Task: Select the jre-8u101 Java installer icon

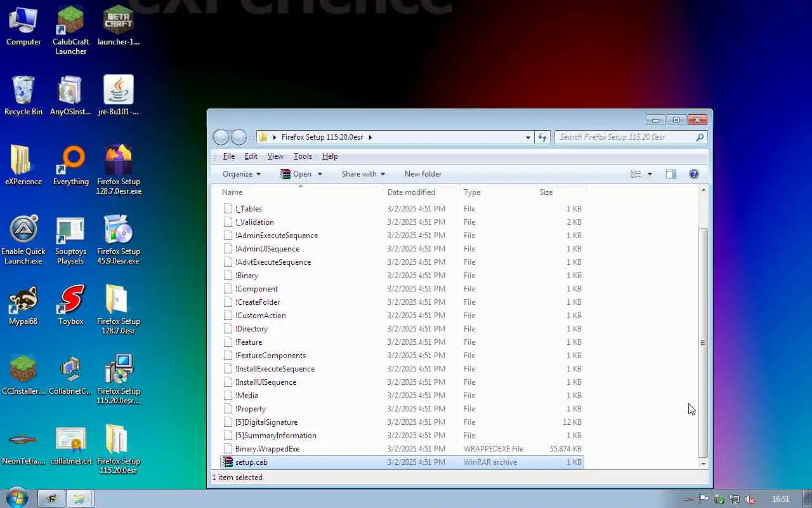Action: (x=118, y=96)
